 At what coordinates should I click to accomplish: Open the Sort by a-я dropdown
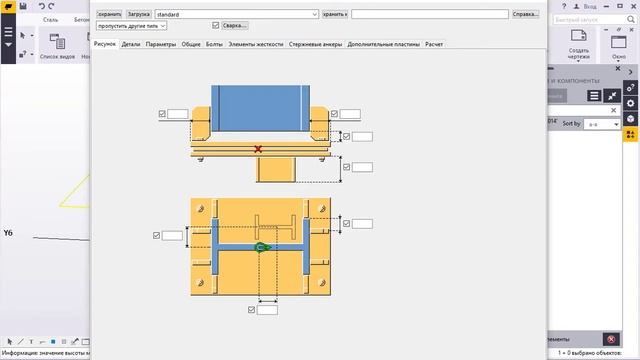pyautogui.click(x=602, y=124)
